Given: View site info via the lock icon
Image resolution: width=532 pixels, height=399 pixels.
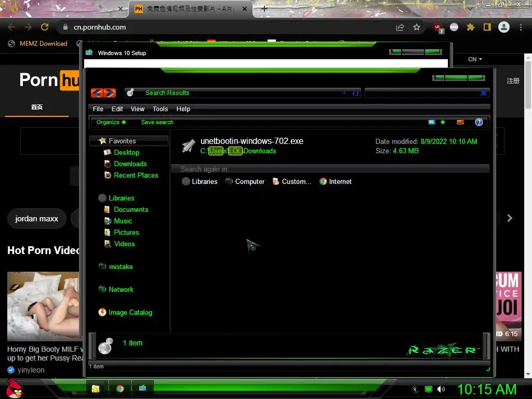Looking at the screenshot, I should pos(65,27).
